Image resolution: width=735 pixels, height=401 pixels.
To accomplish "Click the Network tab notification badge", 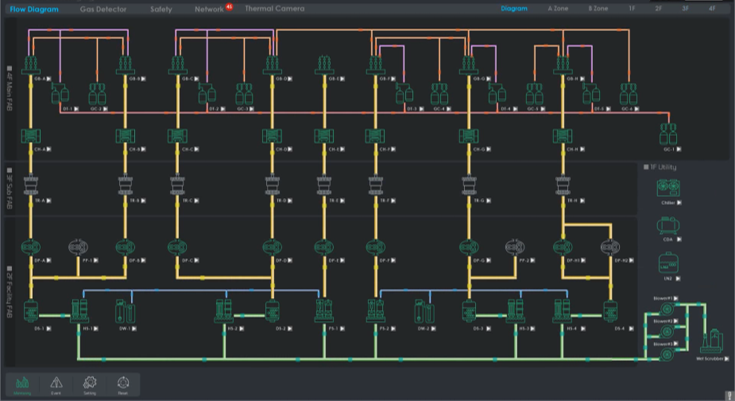I will click(229, 6).
